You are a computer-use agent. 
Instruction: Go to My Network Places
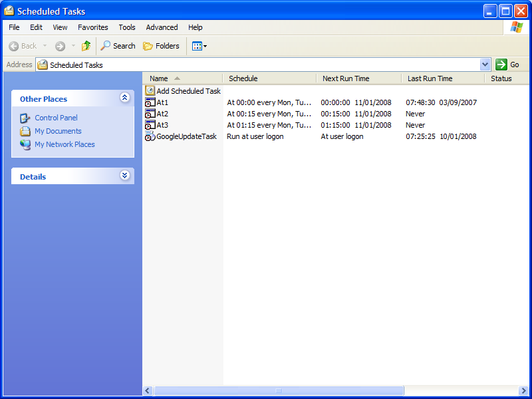[x=65, y=144]
